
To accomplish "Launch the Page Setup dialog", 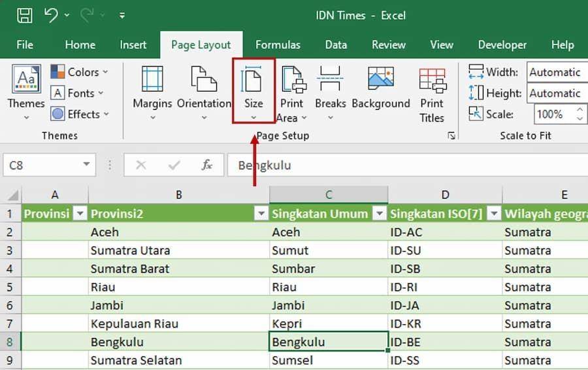I will click(x=451, y=135).
